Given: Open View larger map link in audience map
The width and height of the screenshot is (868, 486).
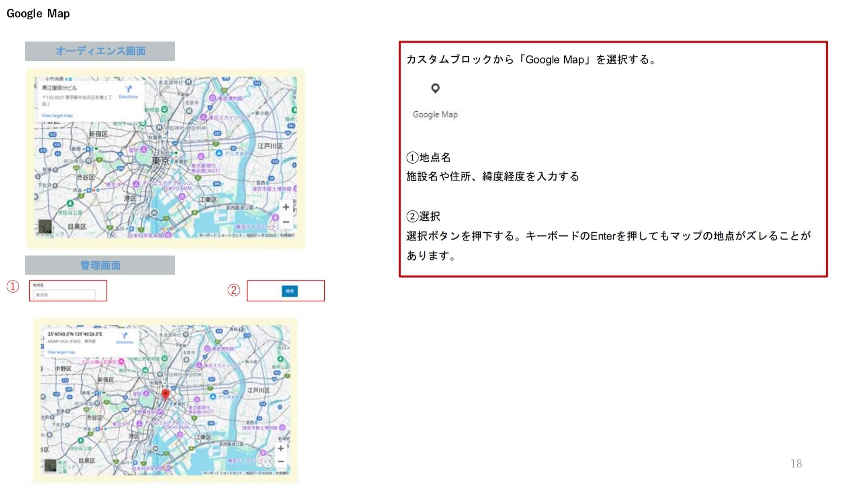Looking at the screenshot, I should (x=57, y=115).
